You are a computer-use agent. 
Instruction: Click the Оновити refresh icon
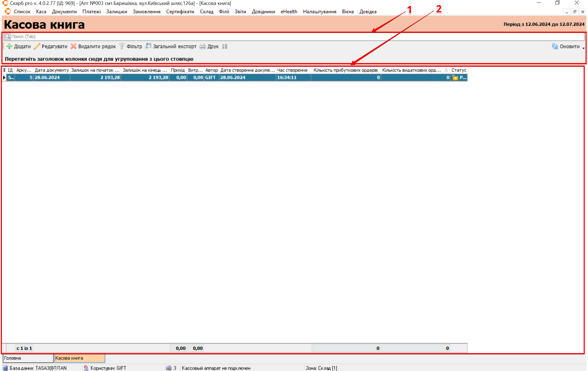555,46
